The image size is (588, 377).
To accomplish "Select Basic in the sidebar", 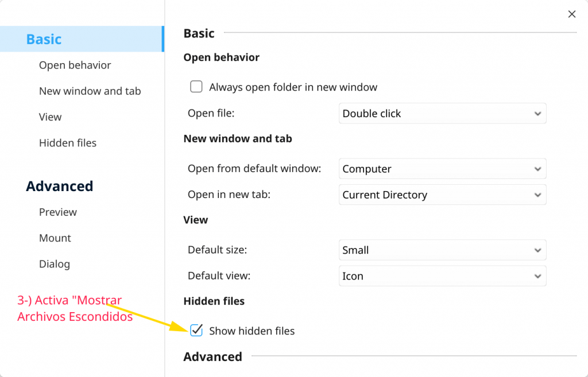I will [44, 39].
